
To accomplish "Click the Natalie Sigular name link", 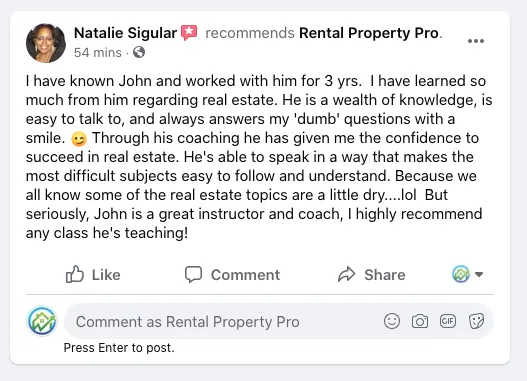I will [x=125, y=33].
